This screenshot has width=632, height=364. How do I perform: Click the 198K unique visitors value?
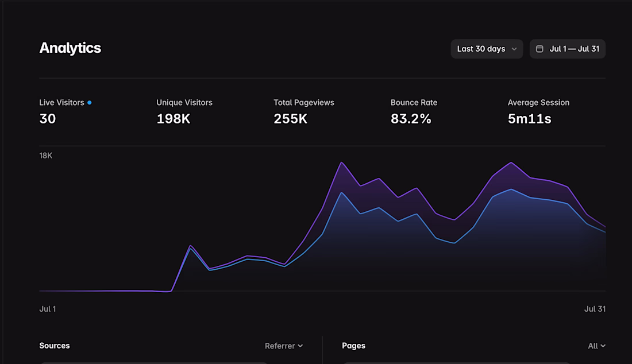(x=174, y=119)
